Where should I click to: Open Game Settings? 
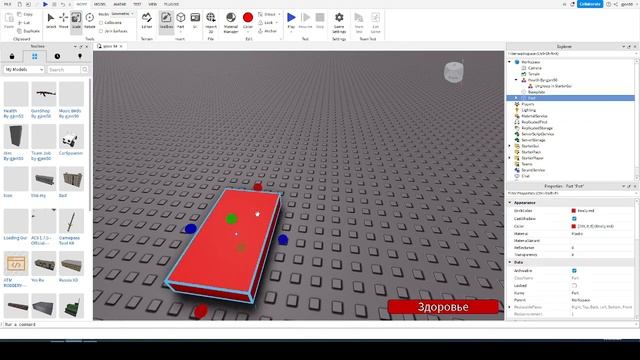tap(339, 22)
